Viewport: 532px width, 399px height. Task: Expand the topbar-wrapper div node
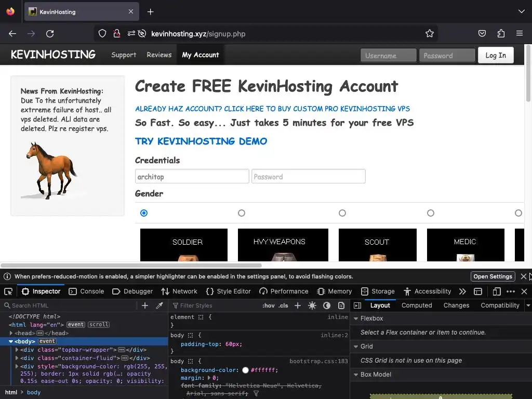[x=17, y=350]
